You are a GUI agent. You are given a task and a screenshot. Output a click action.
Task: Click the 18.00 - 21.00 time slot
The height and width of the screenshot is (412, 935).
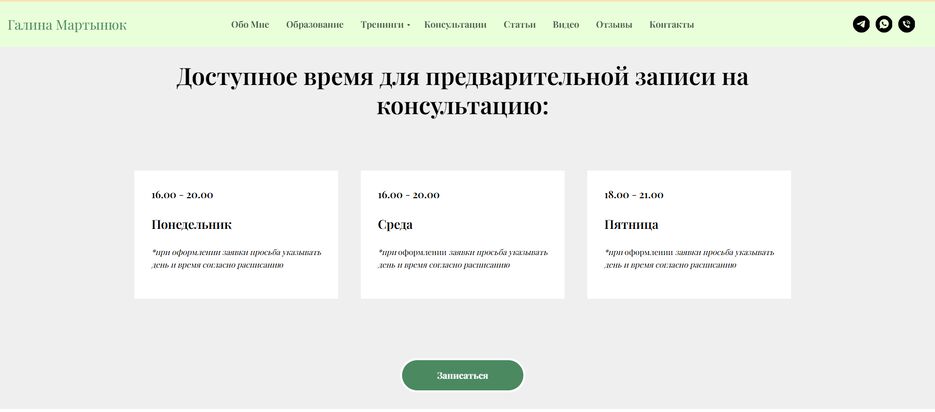point(634,195)
